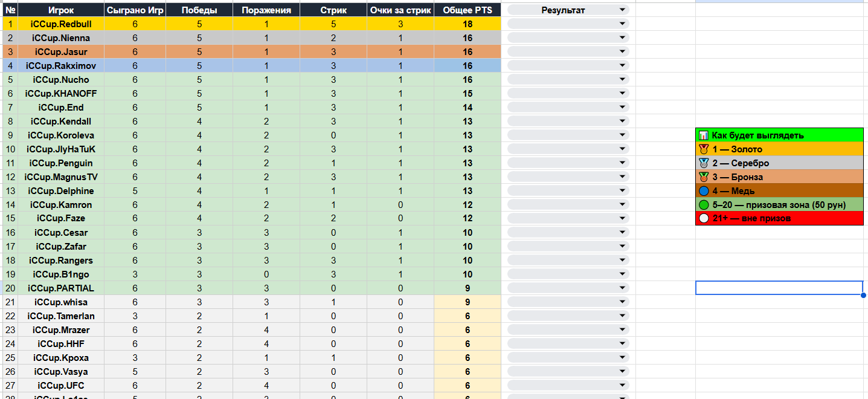Expand the result dropdown in iCCup.PARTIAL's row

pyautogui.click(x=622, y=288)
